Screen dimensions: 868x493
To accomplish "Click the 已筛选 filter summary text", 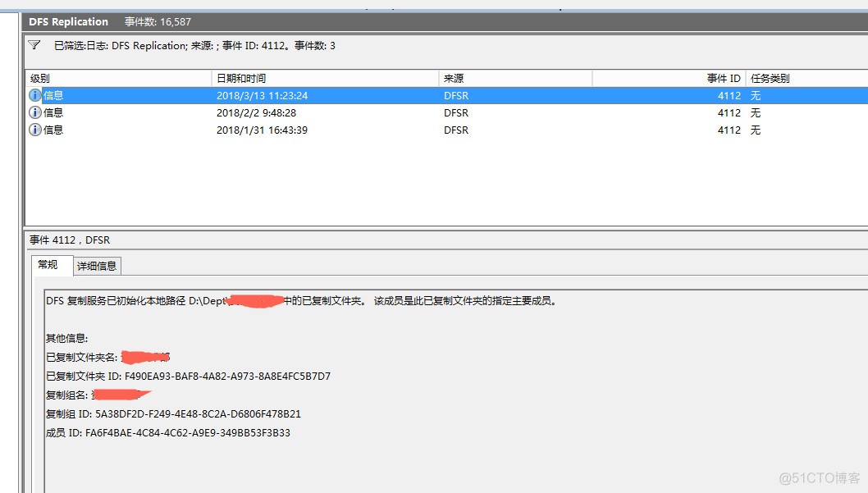I will click(x=194, y=46).
